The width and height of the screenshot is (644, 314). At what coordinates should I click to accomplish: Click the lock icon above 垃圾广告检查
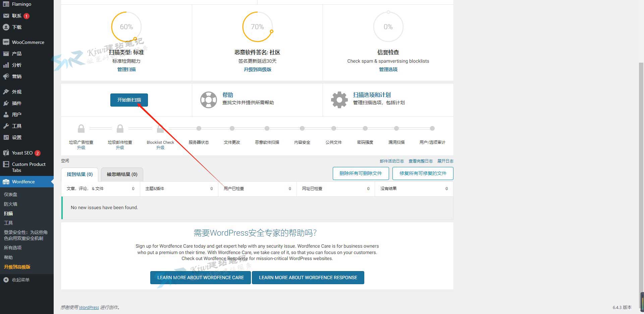tap(81, 128)
